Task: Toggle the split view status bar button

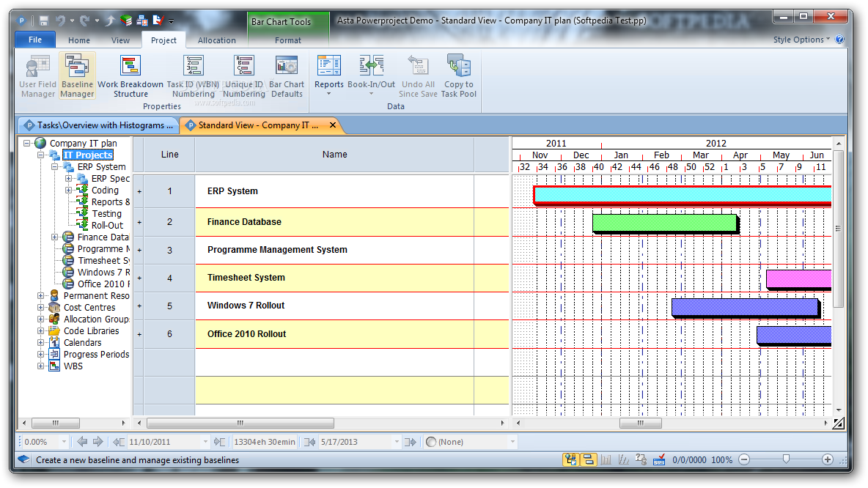Action: [x=589, y=459]
